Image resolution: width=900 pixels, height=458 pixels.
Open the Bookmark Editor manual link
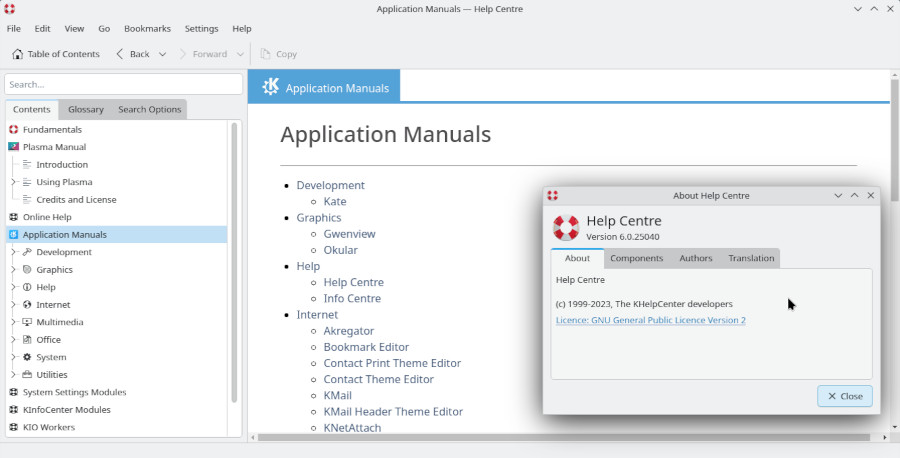(x=366, y=347)
